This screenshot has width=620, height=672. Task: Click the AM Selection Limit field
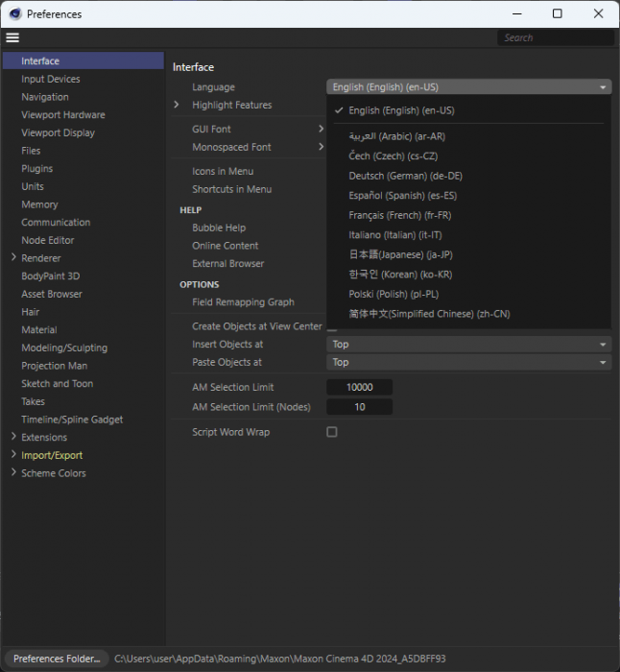pyautogui.click(x=359, y=387)
